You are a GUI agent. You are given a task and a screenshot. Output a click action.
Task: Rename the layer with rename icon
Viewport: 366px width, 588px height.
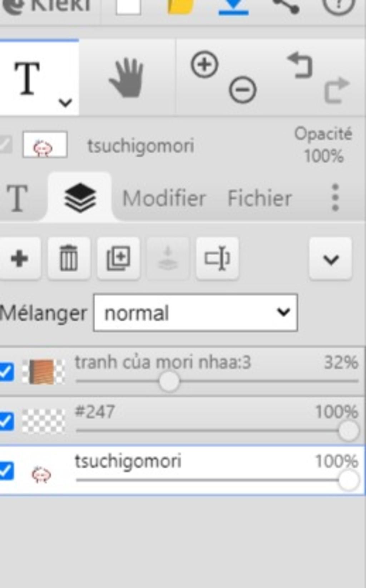[217, 258]
